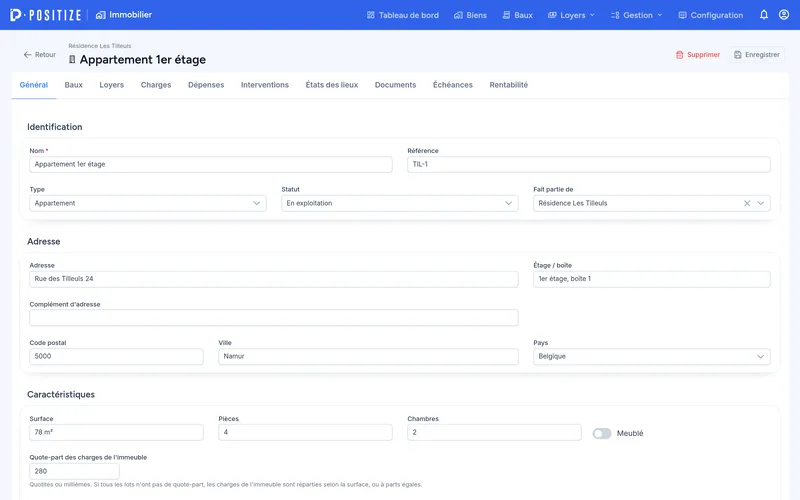800x500 pixels.
Task: Open the Rentabilité tab
Action: [x=509, y=85]
